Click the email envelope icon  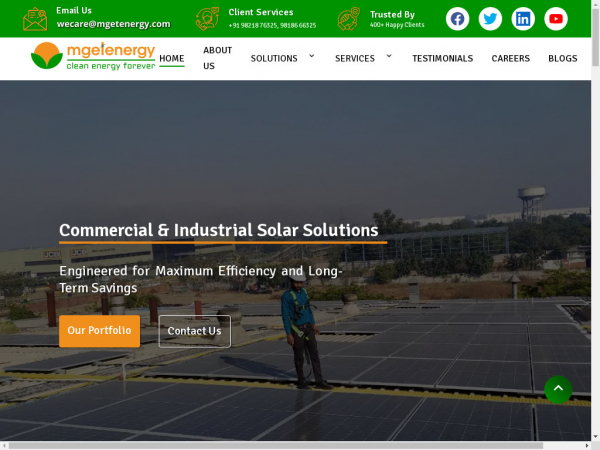tap(35, 19)
